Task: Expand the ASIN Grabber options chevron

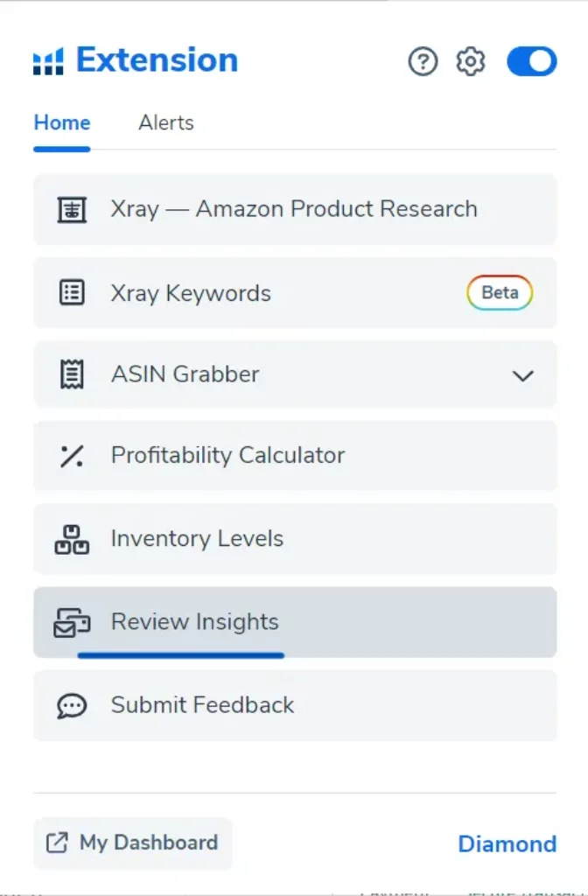Action: 523,375
